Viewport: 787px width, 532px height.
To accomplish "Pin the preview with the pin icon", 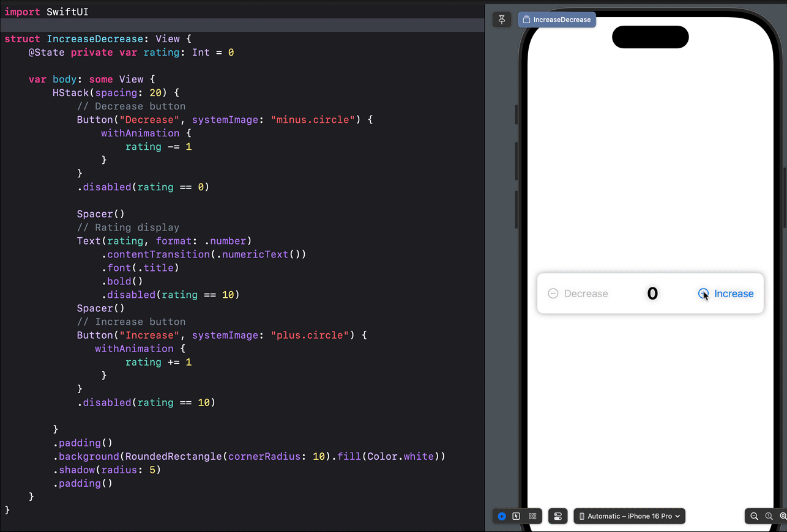I will coord(502,20).
